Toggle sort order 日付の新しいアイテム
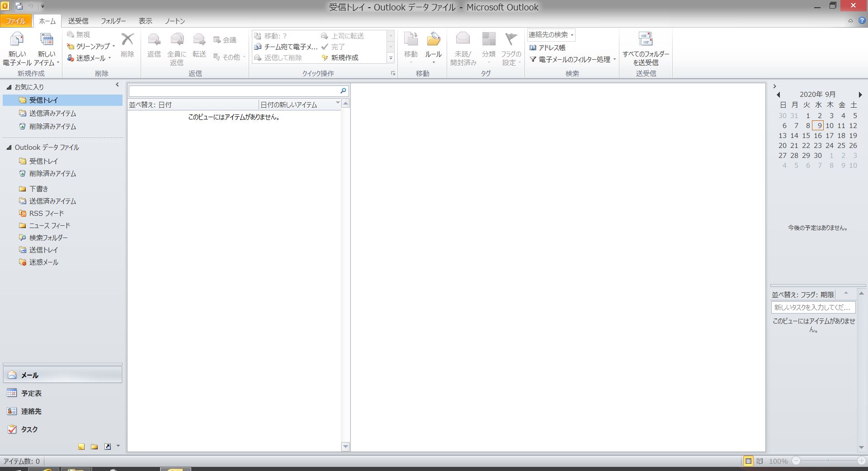Screen dimensions: 868x471 click(x=300, y=105)
